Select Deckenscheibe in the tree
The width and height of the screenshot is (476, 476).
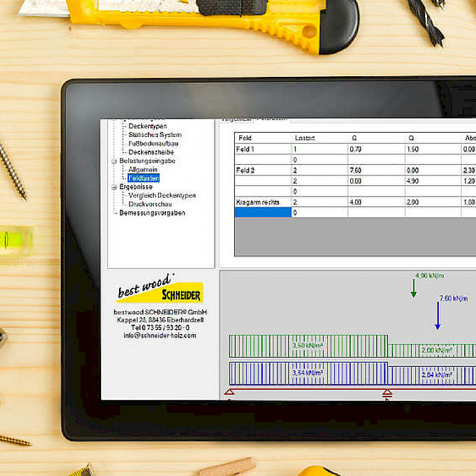pyautogui.click(x=151, y=152)
